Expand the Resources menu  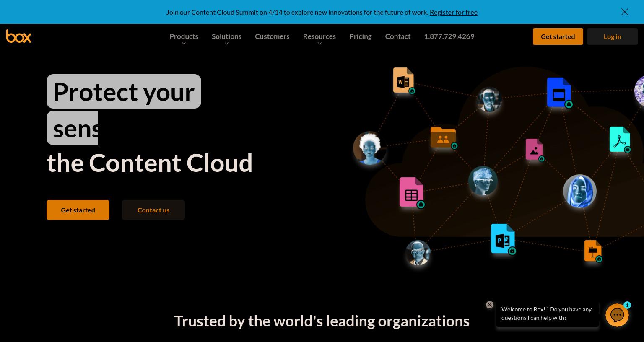click(x=319, y=36)
